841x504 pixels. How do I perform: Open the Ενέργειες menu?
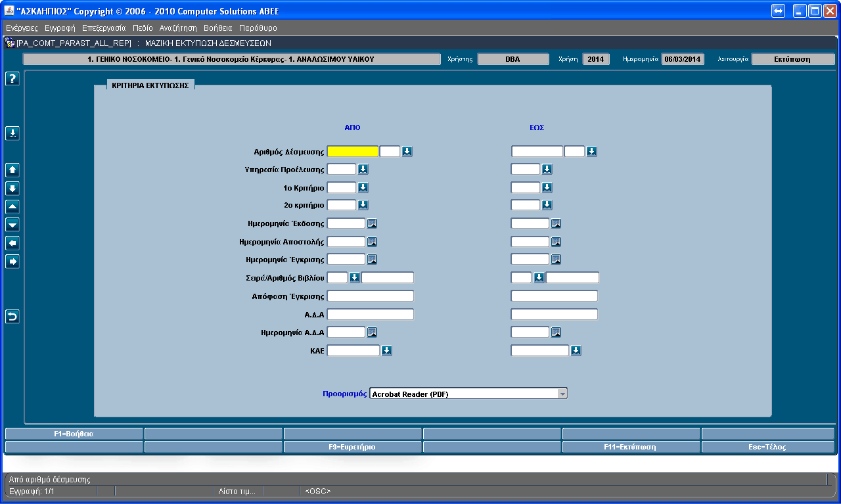22,28
